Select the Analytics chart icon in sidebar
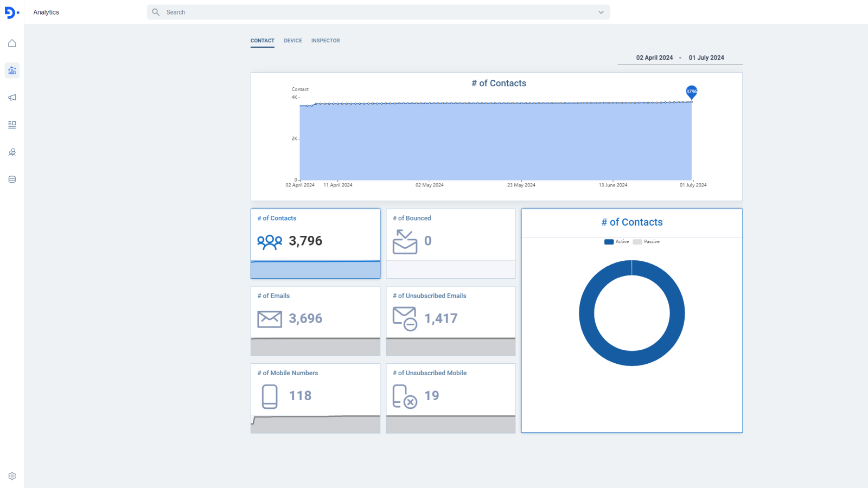 pyautogui.click(x=12, y=70)
